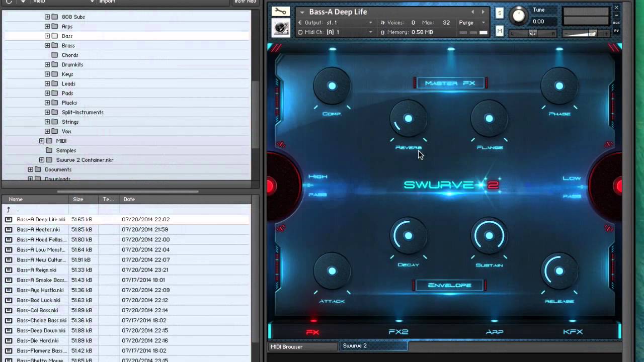The width and height of the screenshot is (644, 362).
Task: Click the instrument thumbnail icon below the wrench
Action: click(x=281, y=28)
